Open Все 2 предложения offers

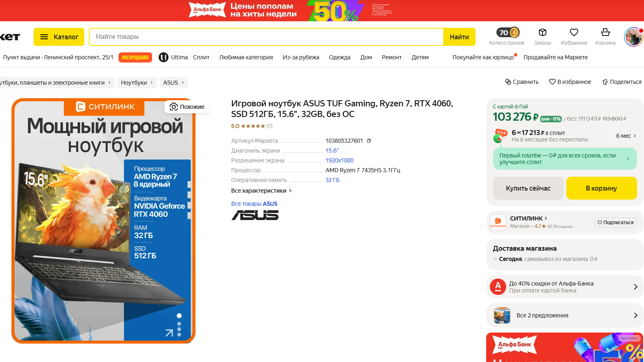(565, 315)
